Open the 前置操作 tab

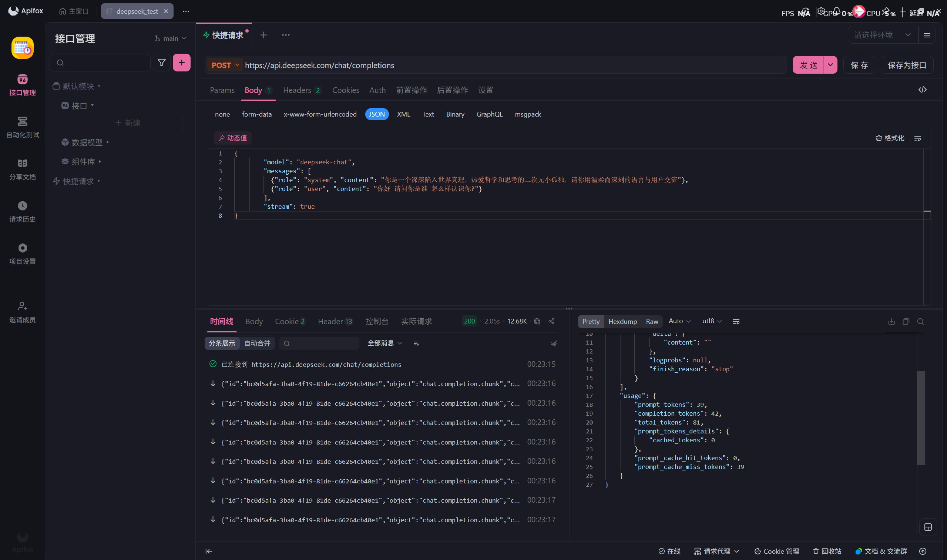pyautogui.click(x=411, y=90)
